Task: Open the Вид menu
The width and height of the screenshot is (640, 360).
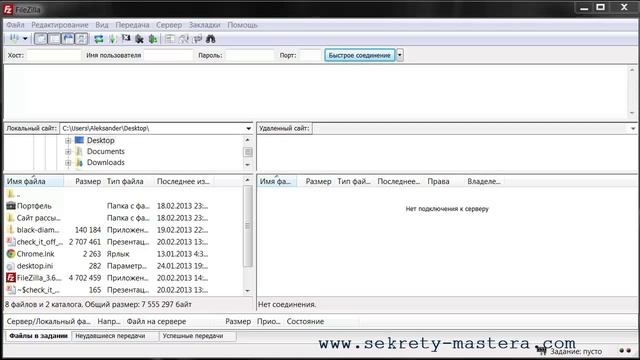Action: click(102, 25)
